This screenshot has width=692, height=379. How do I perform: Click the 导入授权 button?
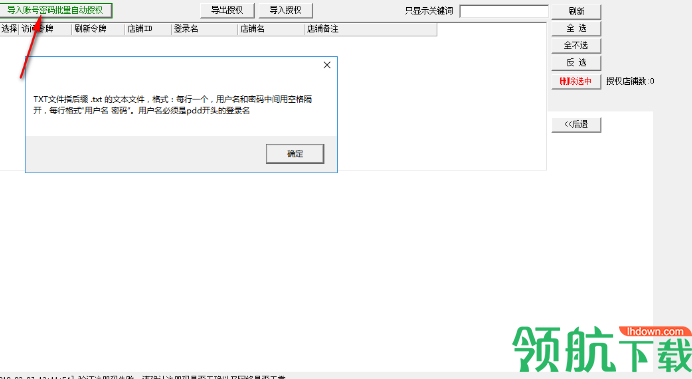click(286, 10)
